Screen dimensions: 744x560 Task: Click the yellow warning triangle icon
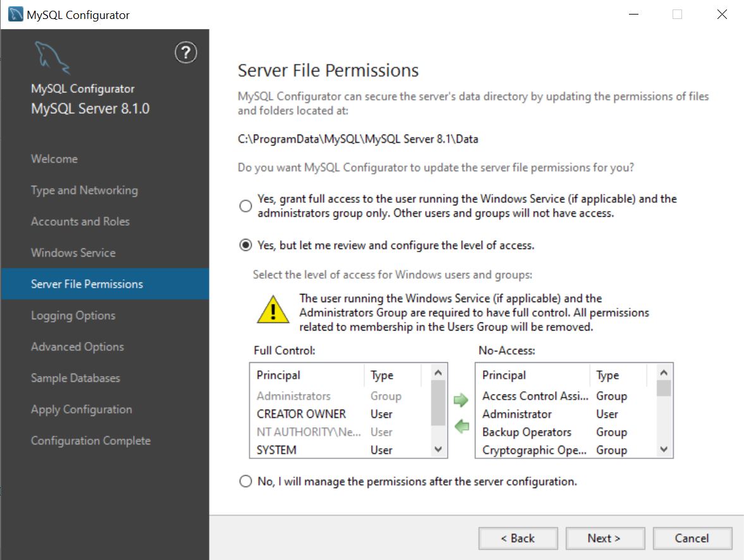pos(271,311)
